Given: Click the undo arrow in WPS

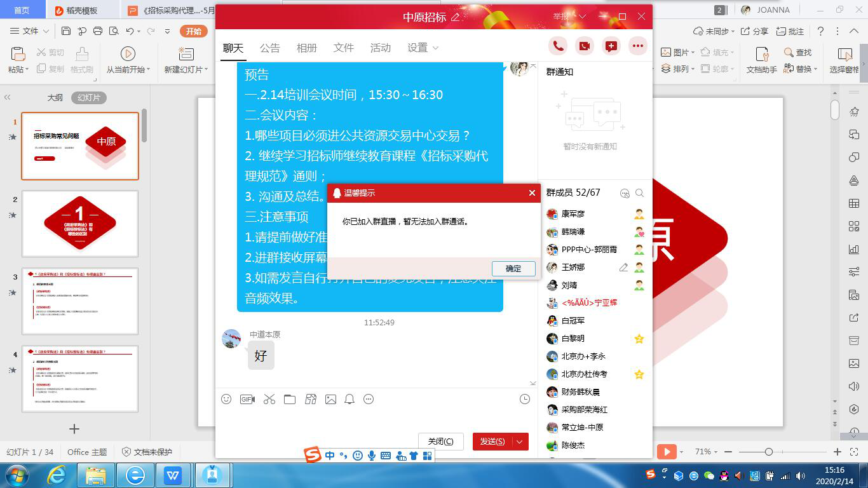Looking at the screenshot, I should [130, 31].
